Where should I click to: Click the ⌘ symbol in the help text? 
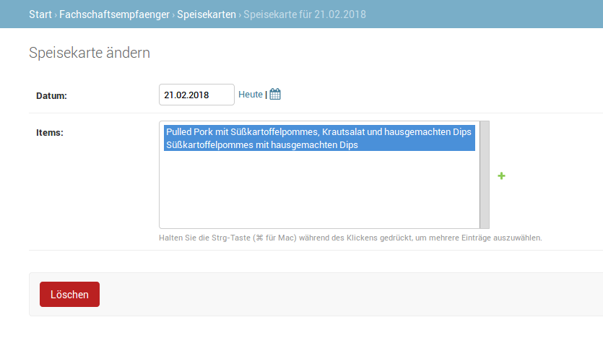[x=259, y=238]
